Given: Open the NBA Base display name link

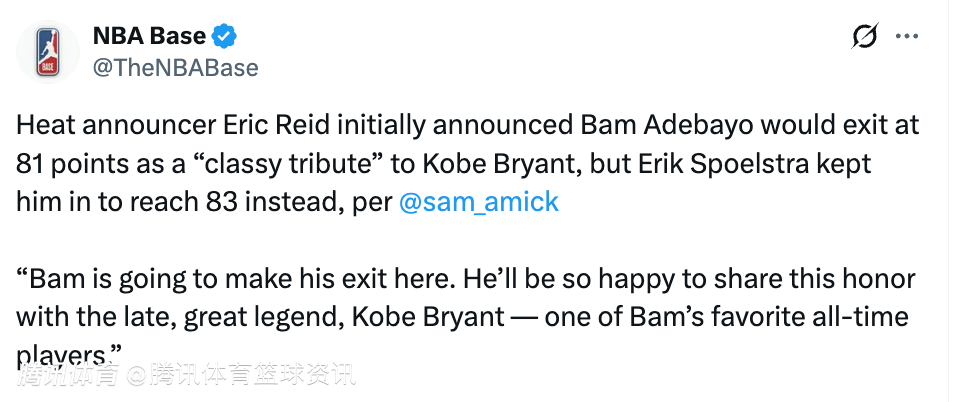Looking at the screenshot, I should pyautogui.click(x=149, y=37).
